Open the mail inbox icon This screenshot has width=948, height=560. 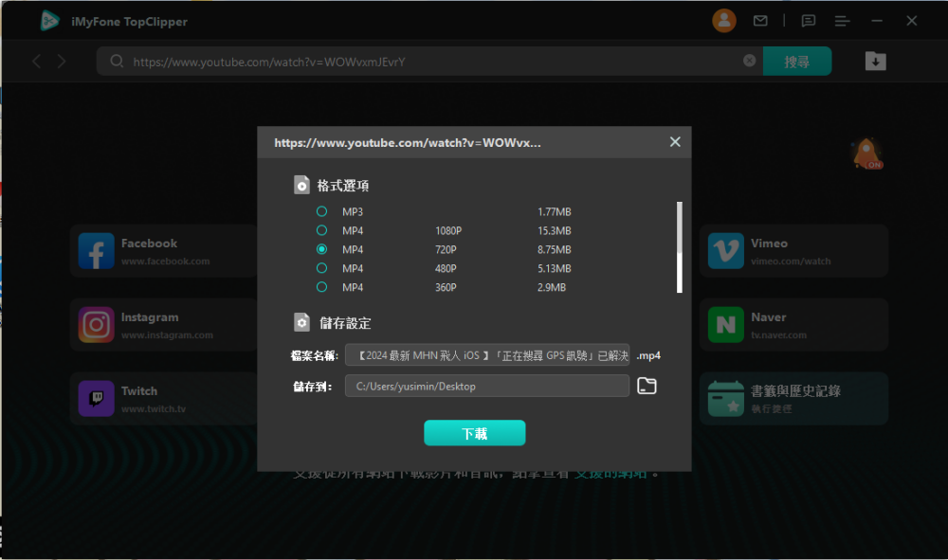click(x=760, y=21)
